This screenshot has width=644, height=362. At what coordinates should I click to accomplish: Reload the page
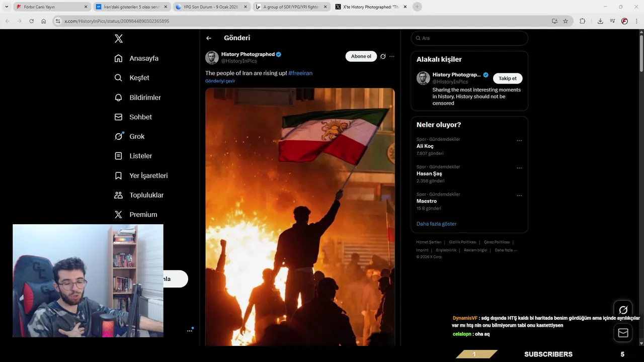click(x=31, y=21)
